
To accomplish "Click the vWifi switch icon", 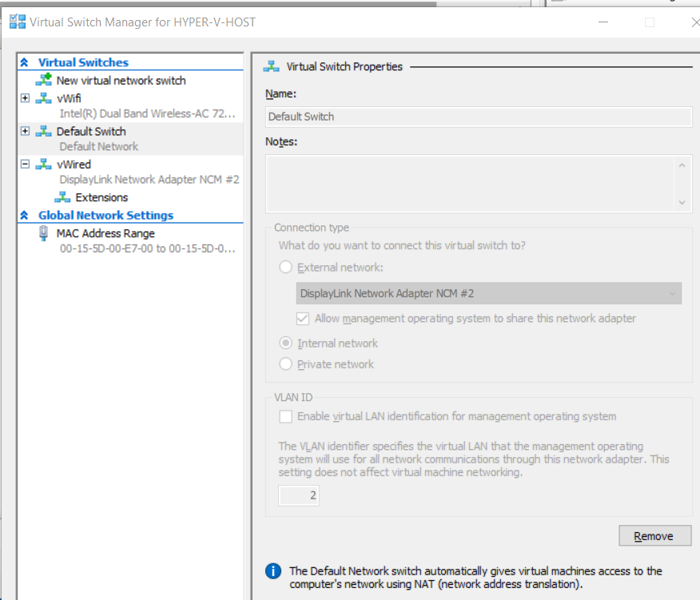I will 44,98.
